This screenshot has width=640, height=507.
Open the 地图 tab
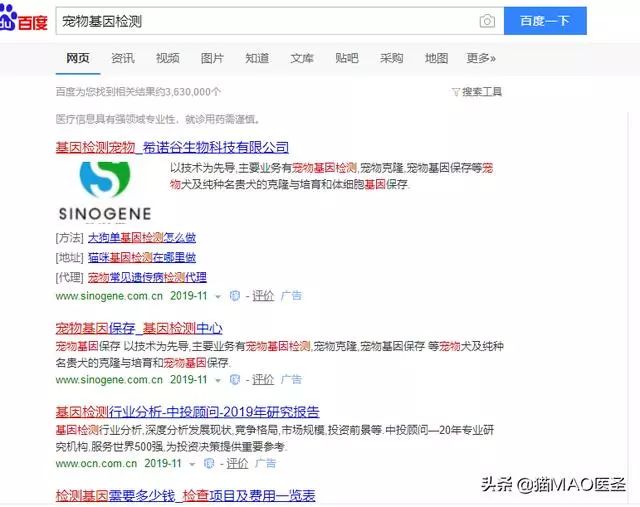[x=436, y=58]
